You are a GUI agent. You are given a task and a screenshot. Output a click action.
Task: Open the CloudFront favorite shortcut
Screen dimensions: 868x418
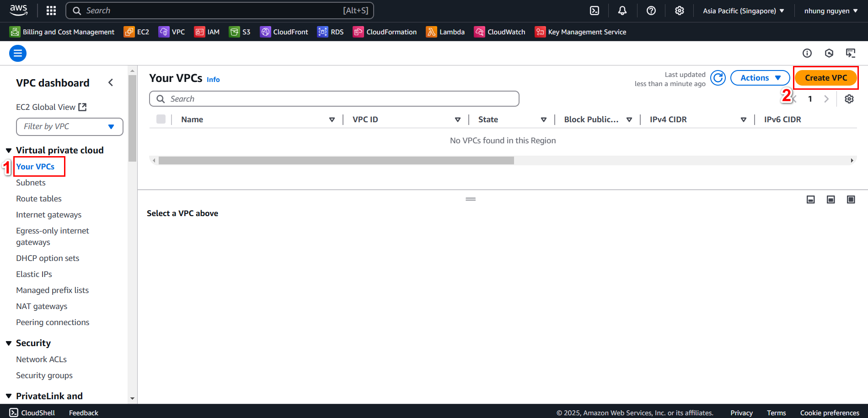284,32
